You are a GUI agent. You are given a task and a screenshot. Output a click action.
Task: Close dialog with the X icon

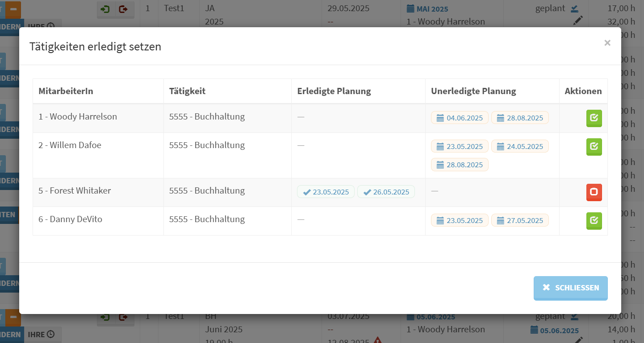point(607,43)
